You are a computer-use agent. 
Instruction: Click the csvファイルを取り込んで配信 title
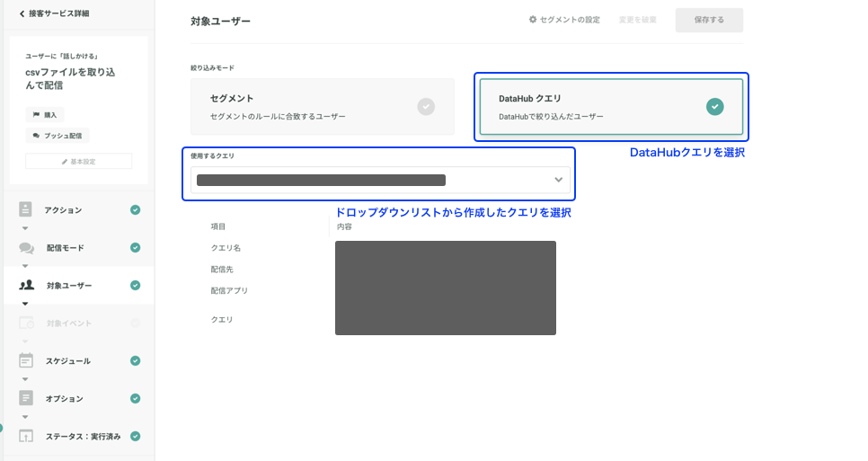pyautogui.click(x=70, y=78)
